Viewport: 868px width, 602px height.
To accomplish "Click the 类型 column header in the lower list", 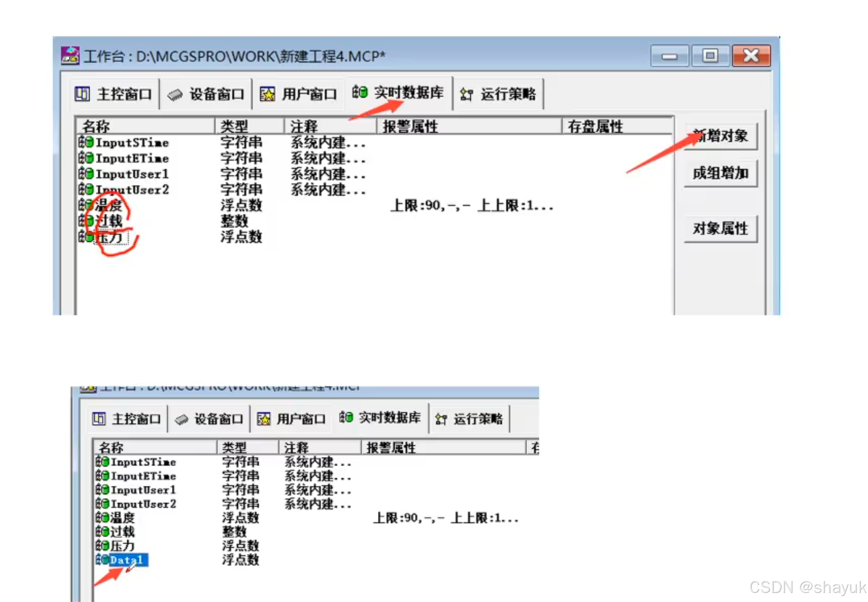I will [234, 447].
